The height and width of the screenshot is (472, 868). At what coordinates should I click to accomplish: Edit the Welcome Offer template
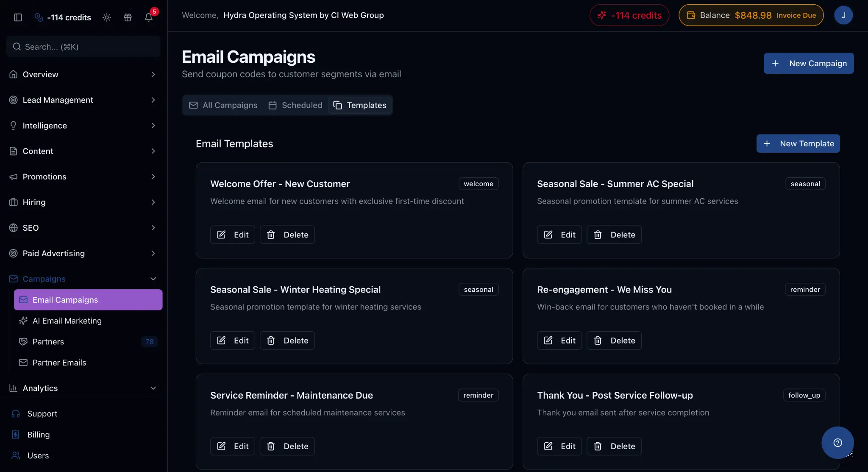pyautogui.click(x=232, y=235)
